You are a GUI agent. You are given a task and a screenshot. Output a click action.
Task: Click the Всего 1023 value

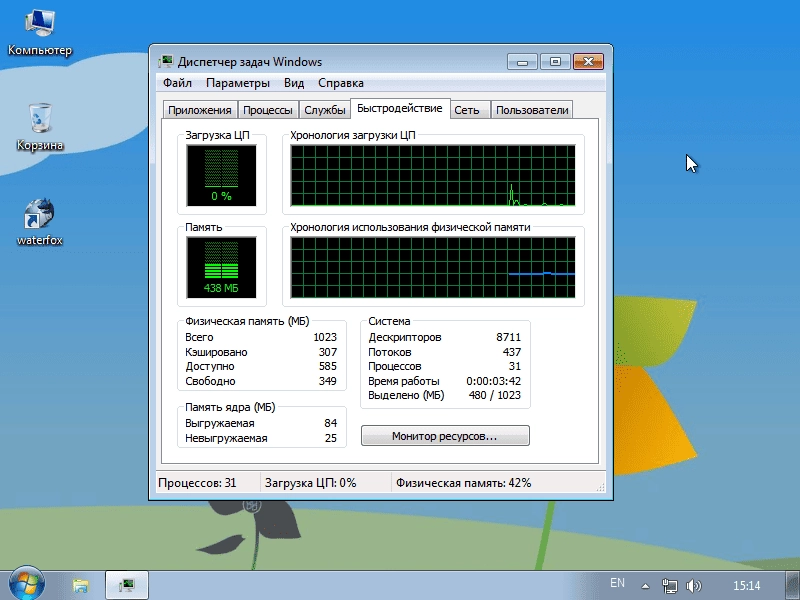click(325, 337)
